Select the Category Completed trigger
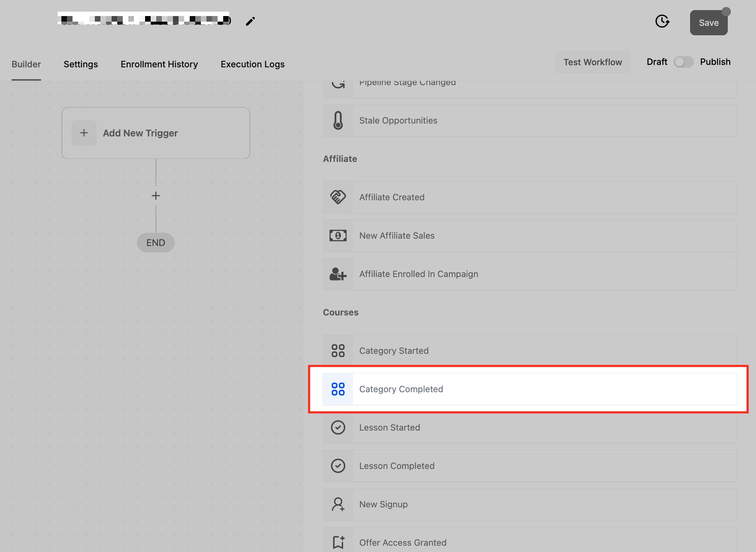The height and width of the screenshot is (552, 756). pos(401,389)
